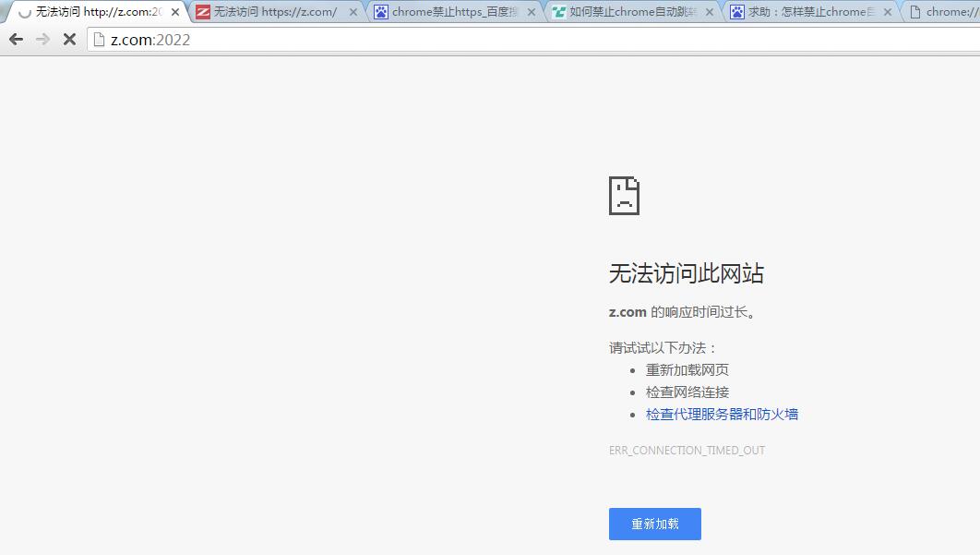980x555 pixels.
Task: Click the 请试试以下办法 text
Action: tap(663, 348)
